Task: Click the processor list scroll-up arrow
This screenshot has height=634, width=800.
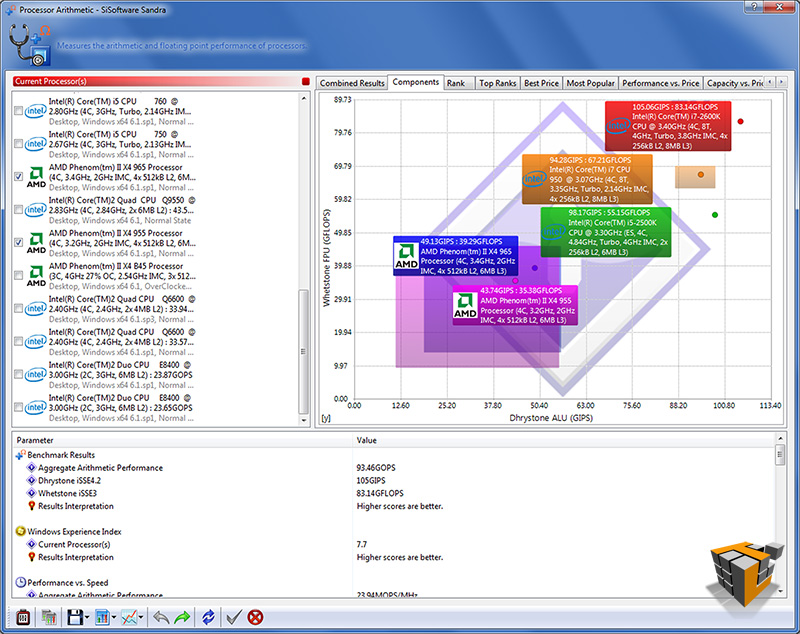Action: [x=304, y=98]
